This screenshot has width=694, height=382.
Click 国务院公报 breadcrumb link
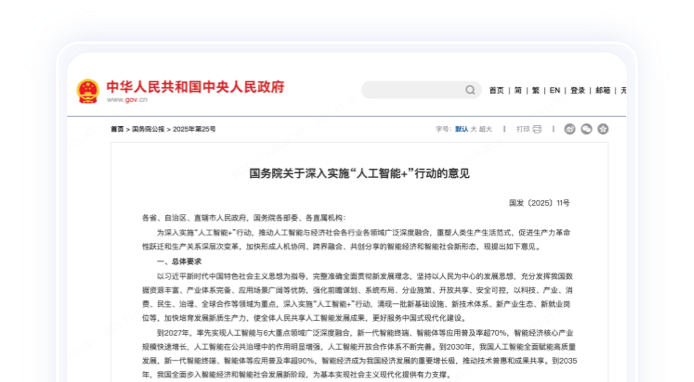[148, 129]
